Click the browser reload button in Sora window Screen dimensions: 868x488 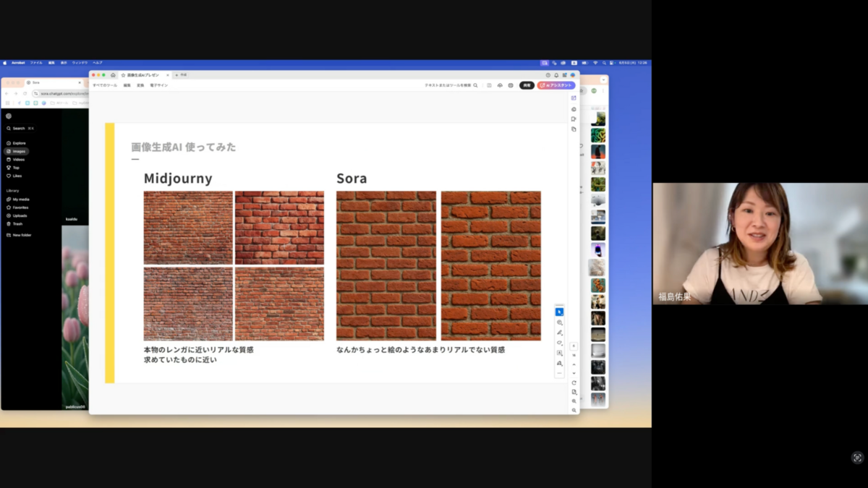click(x=24, y=93)
